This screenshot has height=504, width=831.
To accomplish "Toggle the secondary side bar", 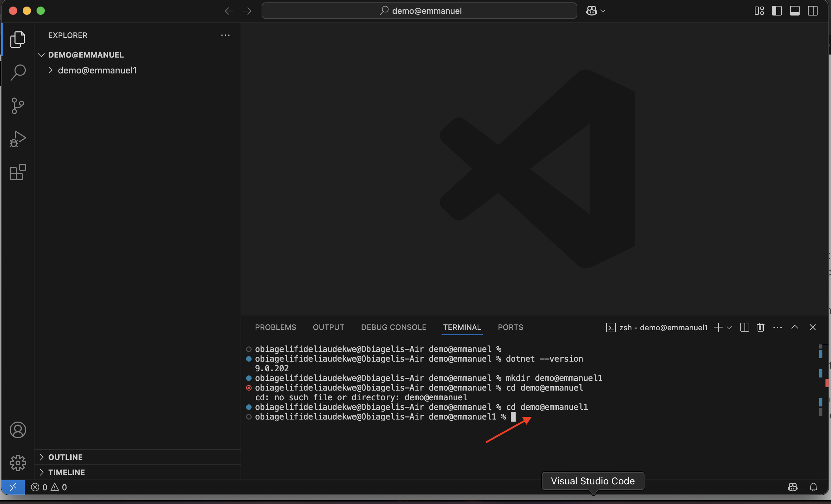I will click(x=812, y=11).
